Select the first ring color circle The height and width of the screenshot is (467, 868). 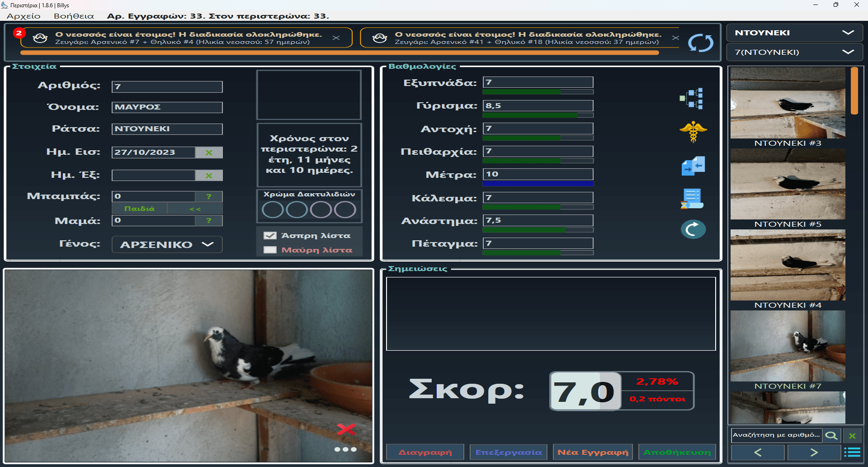click(x=273, y=210)
